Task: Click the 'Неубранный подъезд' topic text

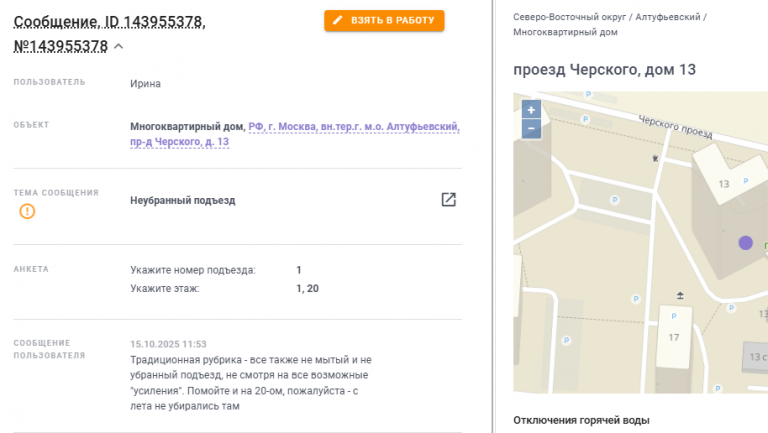Action: coord(182,200)
